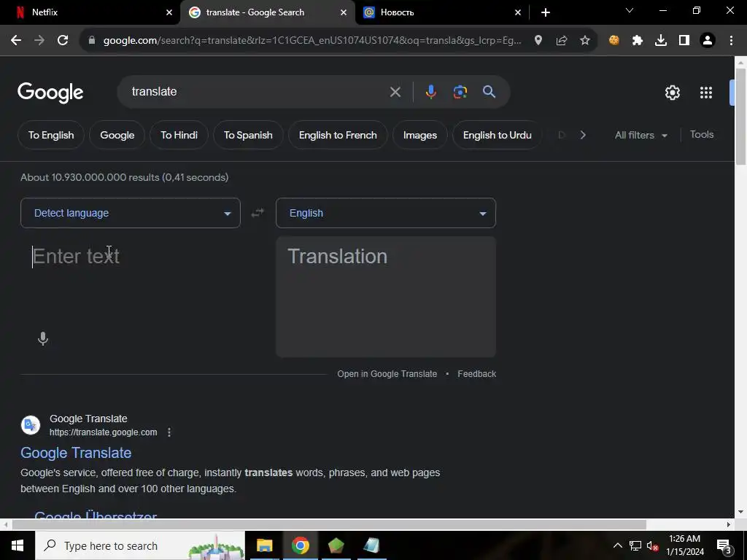The height and width of the screenshot is (560, 747).
Task: Submit search with magnifier icon
Action: pyautogui.click(x=489, y=92)
